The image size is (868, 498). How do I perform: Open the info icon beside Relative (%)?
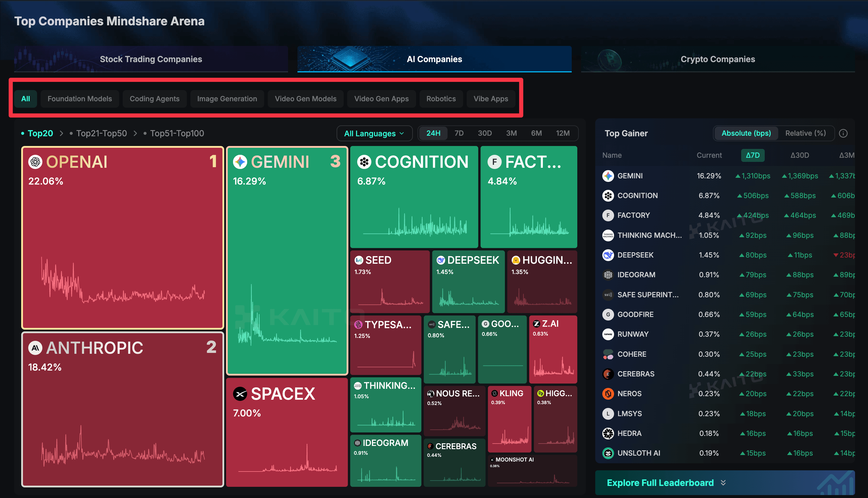pos(843,133)
